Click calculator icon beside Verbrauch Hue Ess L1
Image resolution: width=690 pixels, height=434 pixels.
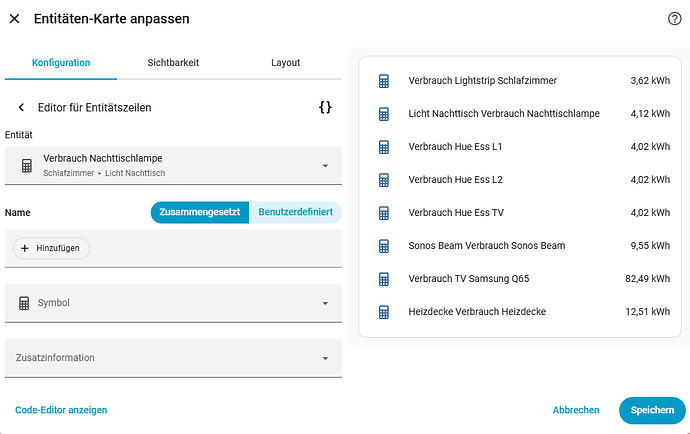click(x=383, y=147)
